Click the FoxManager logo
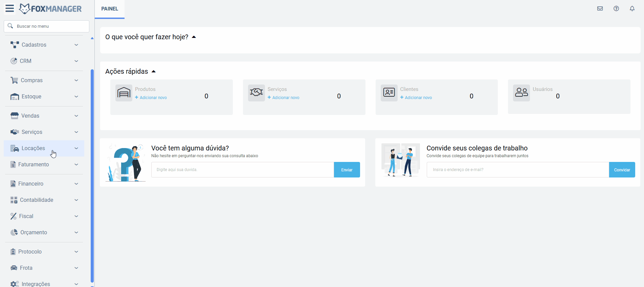Viewport: 644px width, 287px height. pyautogui.click(x=51, y=9)
